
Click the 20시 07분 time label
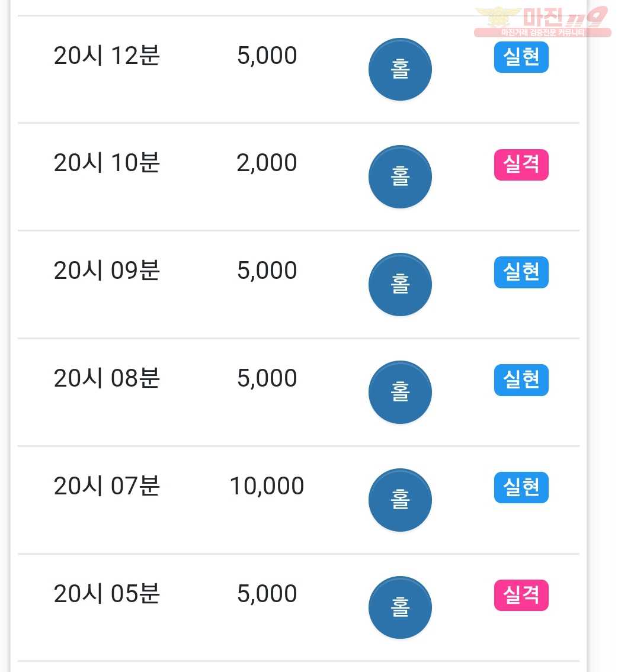point(107,486)
